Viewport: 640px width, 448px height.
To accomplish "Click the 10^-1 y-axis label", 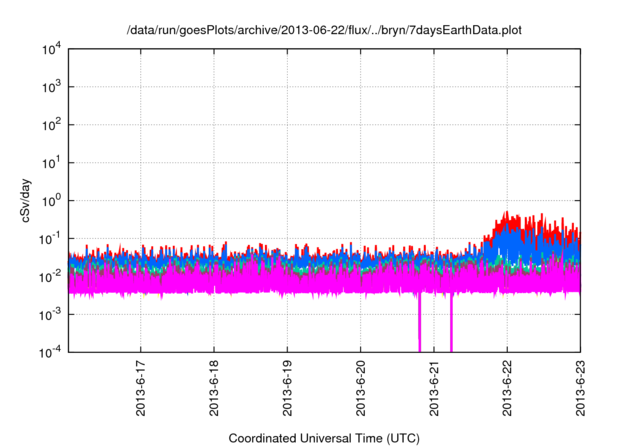I will click(x=51, y=239).
